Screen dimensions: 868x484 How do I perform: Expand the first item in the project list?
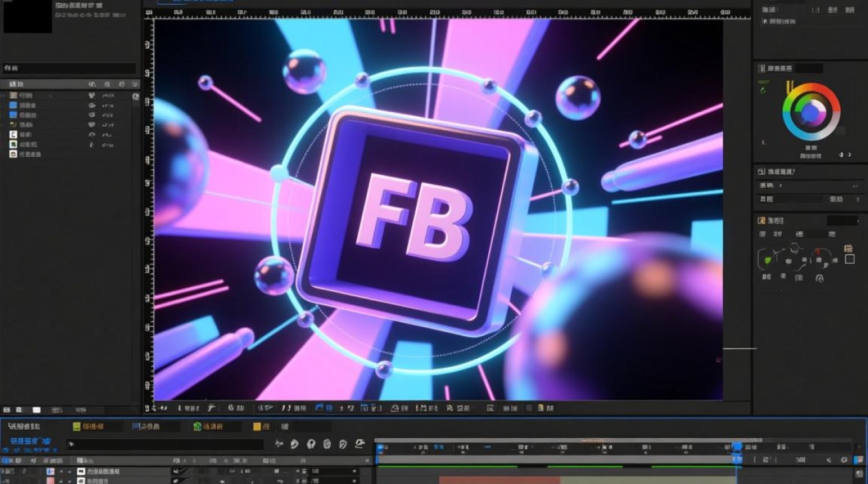[x=4, y=95]
